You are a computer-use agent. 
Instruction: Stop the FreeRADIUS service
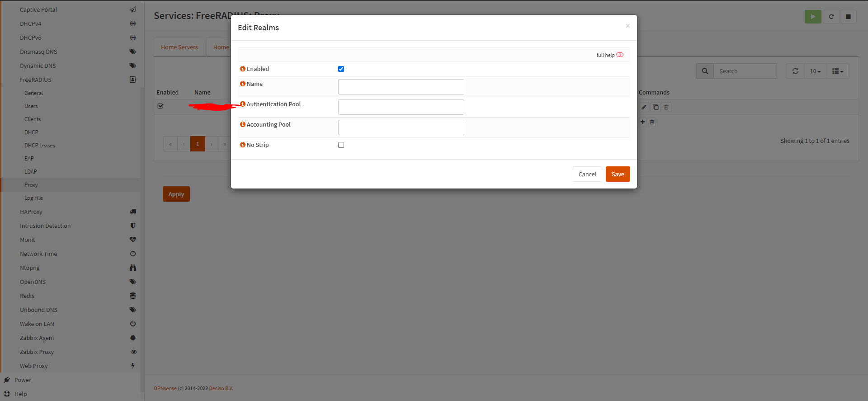pyautogui.click(x=848, y=17)
